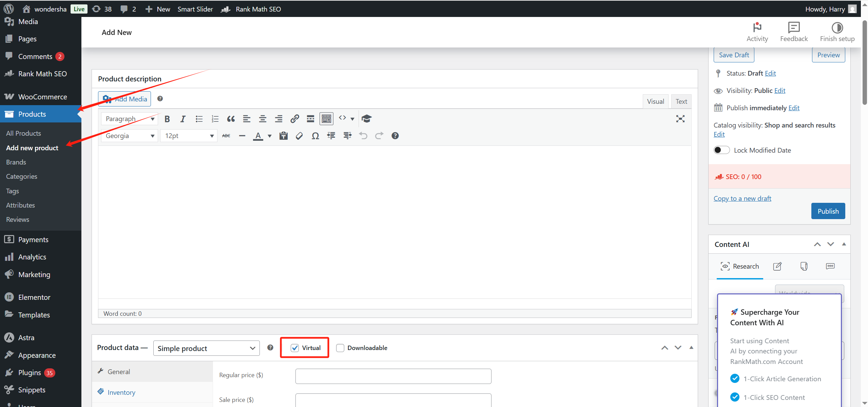Undo the last editor change
The image size is (868, 407).
363,136
